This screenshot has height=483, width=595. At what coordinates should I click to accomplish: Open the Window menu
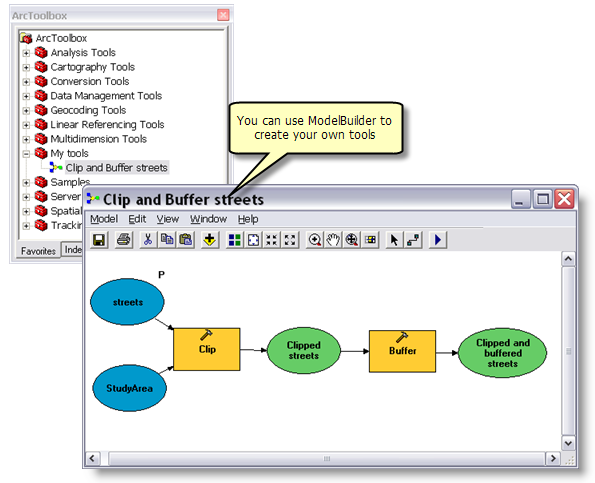click(x=208, y=219)
